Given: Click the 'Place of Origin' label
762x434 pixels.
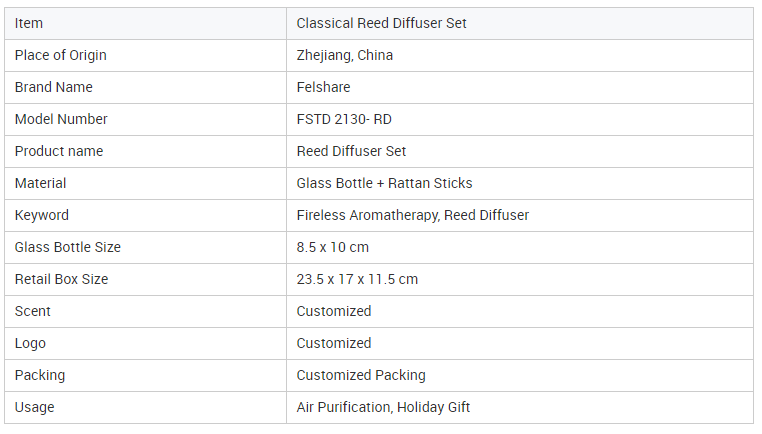Looking at the screenshot, I should click(60, 55).
